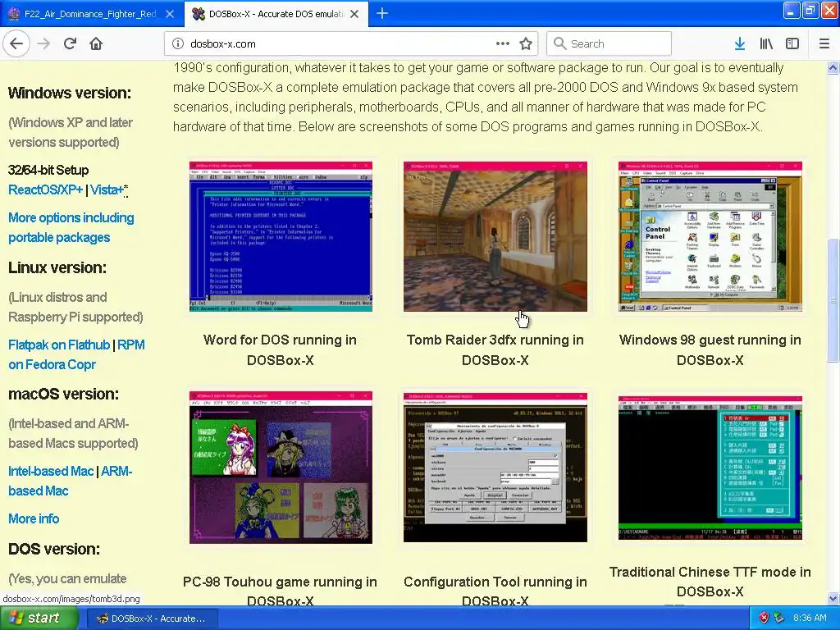Open the Firefox hamburger menu
The width and height of the screenshot is (840, 630).
pos(824,43)
